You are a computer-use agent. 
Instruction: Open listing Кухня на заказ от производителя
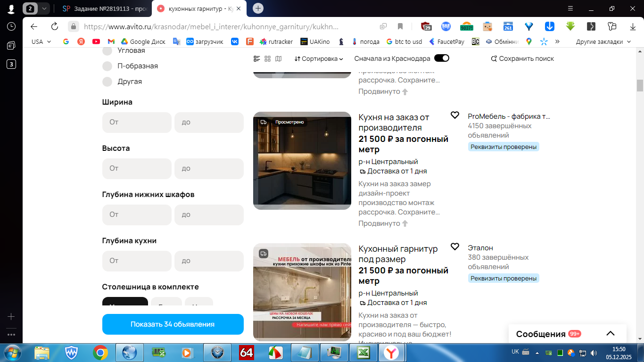394,122
